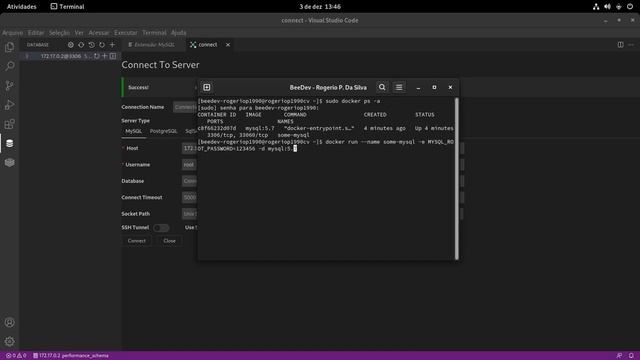Click the settings gear in DATABASE panel header

coord(71,45)
